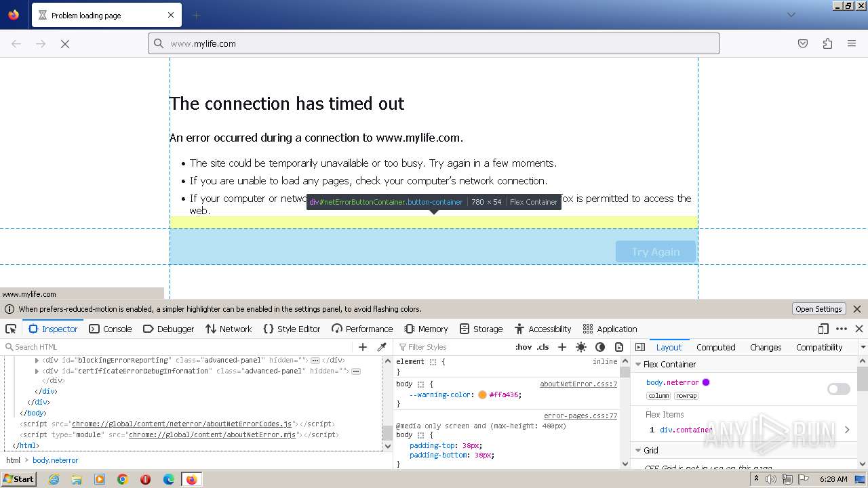Open the Network tab
This screenshot has width=868, height=488.
(229, 329)
